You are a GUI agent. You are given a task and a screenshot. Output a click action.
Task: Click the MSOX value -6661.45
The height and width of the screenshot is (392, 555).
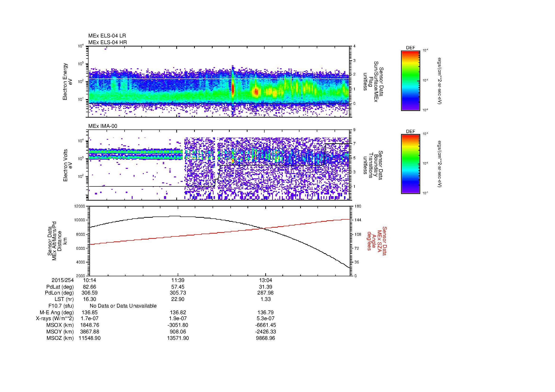coord(266,325)
